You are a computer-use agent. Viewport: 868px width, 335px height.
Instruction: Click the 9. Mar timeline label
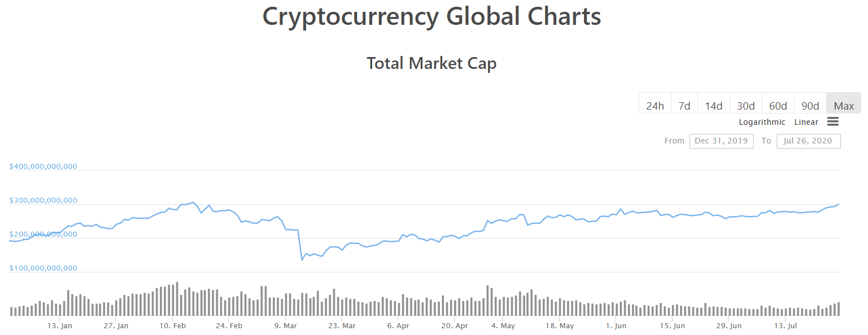[285, 326]
